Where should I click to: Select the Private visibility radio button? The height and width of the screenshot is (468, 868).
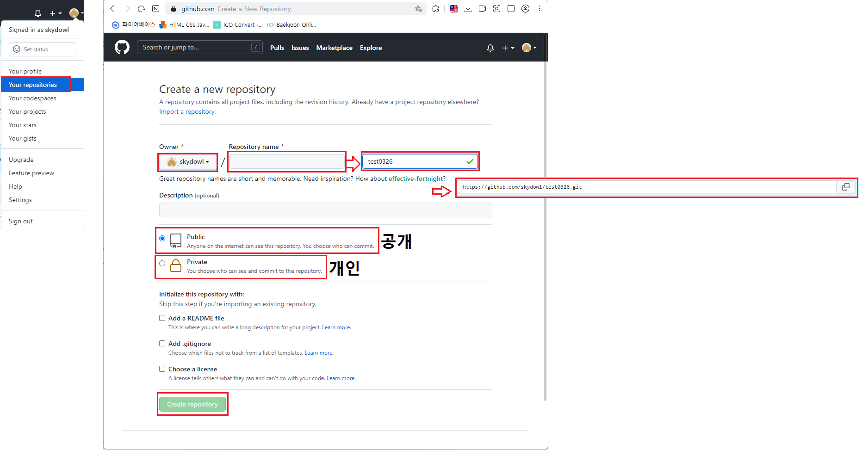[162, 264]
